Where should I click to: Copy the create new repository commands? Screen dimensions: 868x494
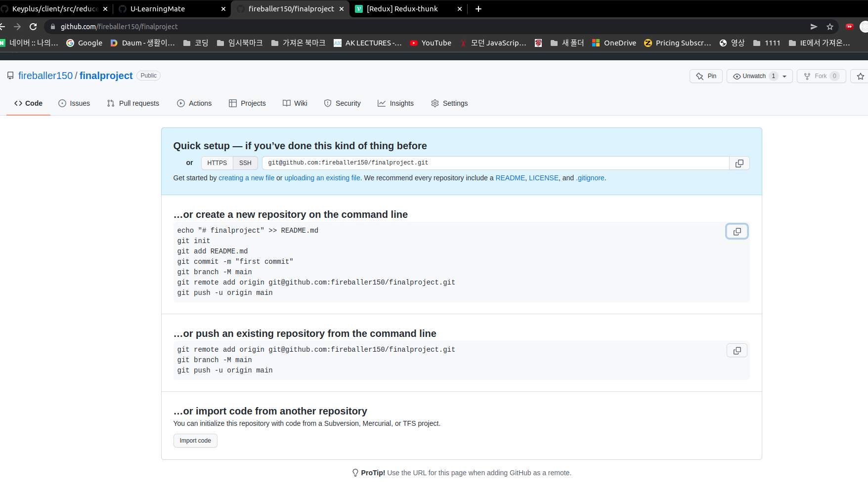tap(737, 231)
